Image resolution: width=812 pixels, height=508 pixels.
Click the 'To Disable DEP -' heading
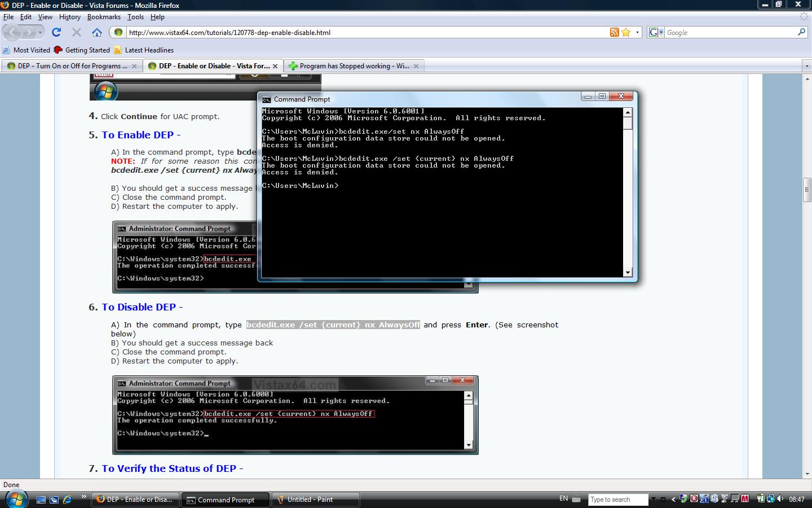[x=142, y=307]
